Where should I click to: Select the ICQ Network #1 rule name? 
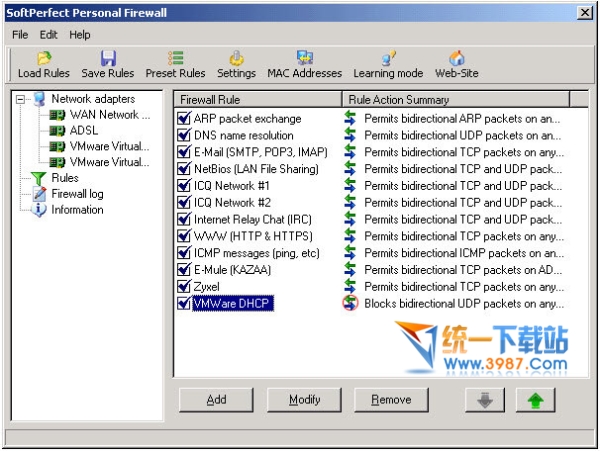(x=232, y=186)
